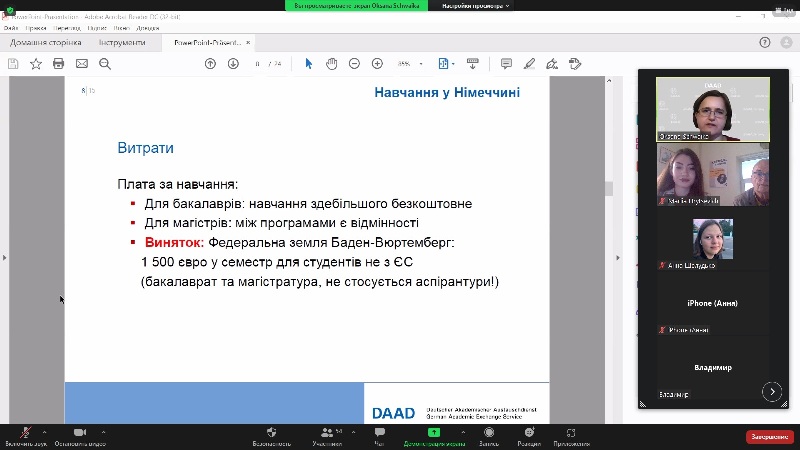Click the document vertical scrollbar

coord(609,250)
